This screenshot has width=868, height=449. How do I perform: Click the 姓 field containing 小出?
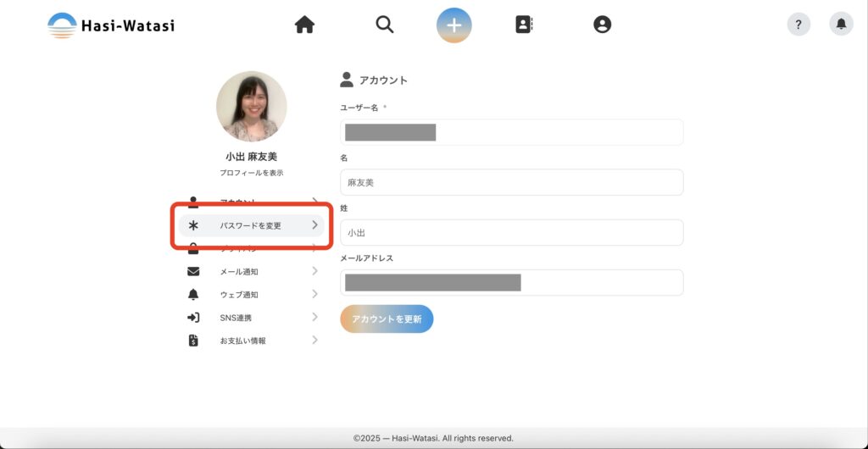click(511, 232)
